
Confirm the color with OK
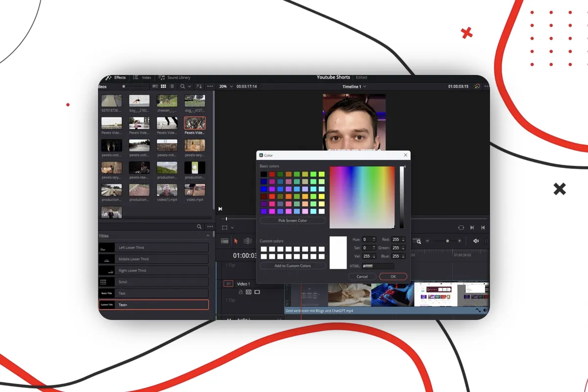(393, 276)
